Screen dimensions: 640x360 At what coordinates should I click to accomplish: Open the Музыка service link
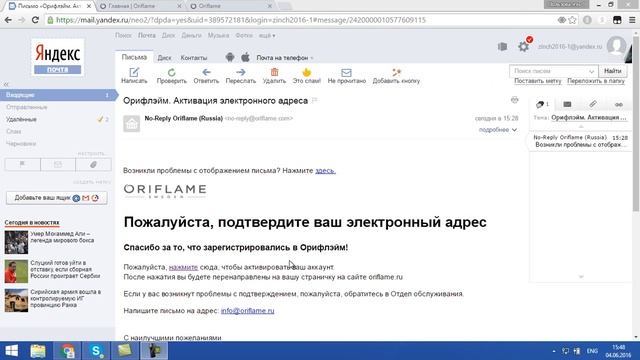[218, 36]
